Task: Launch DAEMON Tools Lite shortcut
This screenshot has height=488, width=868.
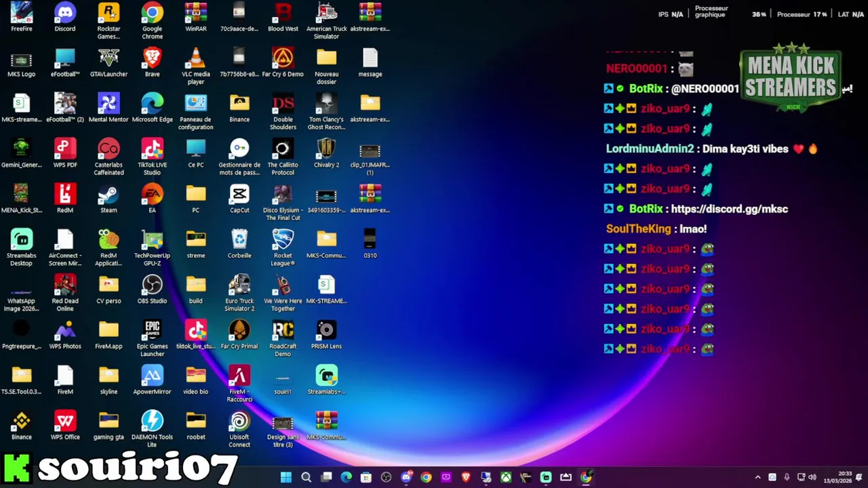Action: pos(152,430)
